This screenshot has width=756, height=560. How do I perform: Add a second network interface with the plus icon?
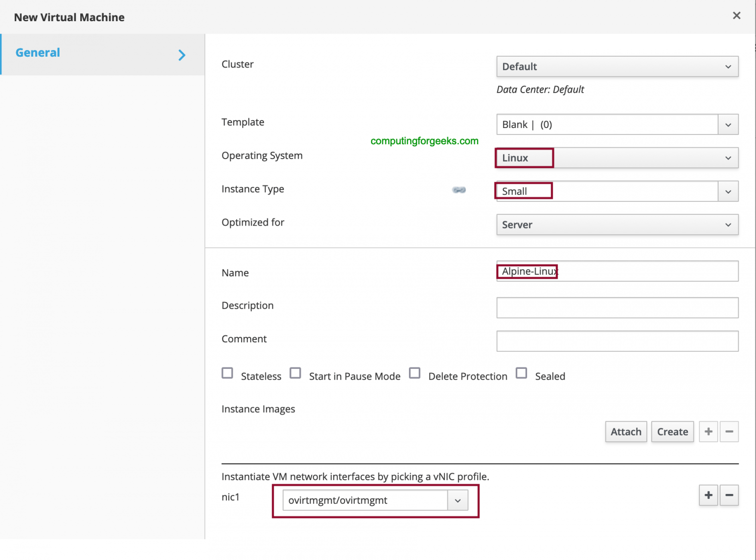pos(708,495)
